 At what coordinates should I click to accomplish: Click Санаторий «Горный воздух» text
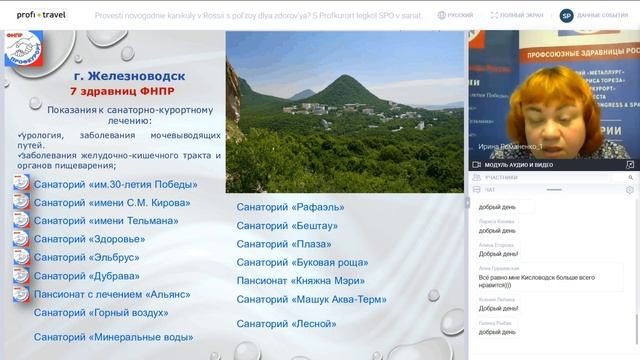pos(101,313)
